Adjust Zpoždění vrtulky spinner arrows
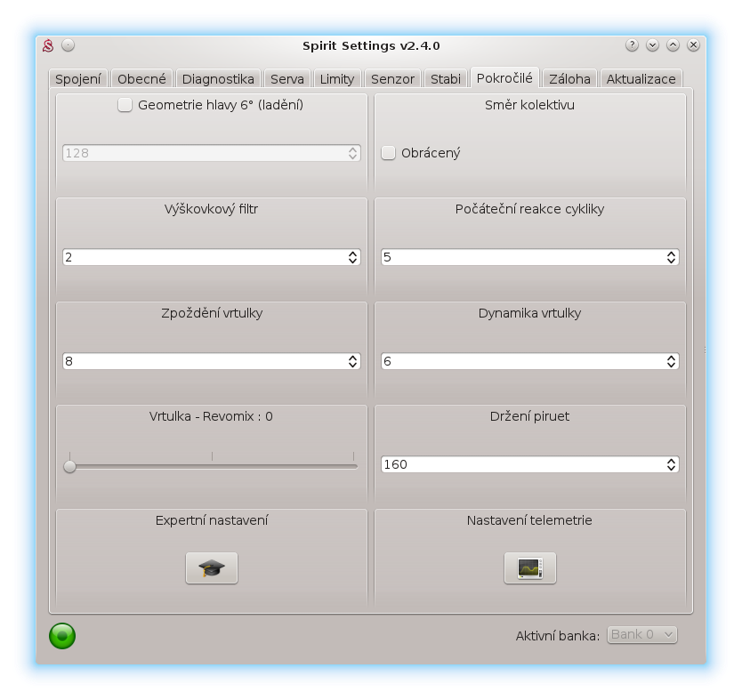742x700 pixels. 352,361
